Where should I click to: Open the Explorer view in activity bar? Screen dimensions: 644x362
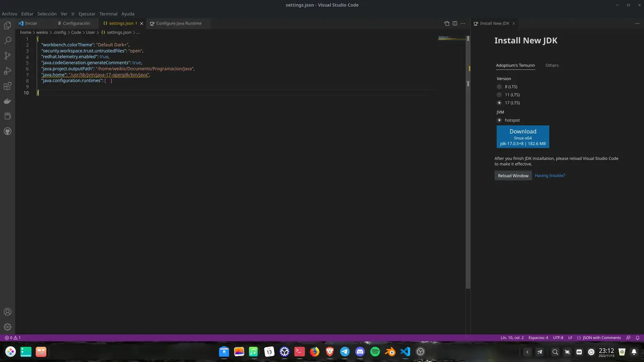pyautogui.click(x=7, y=26)
